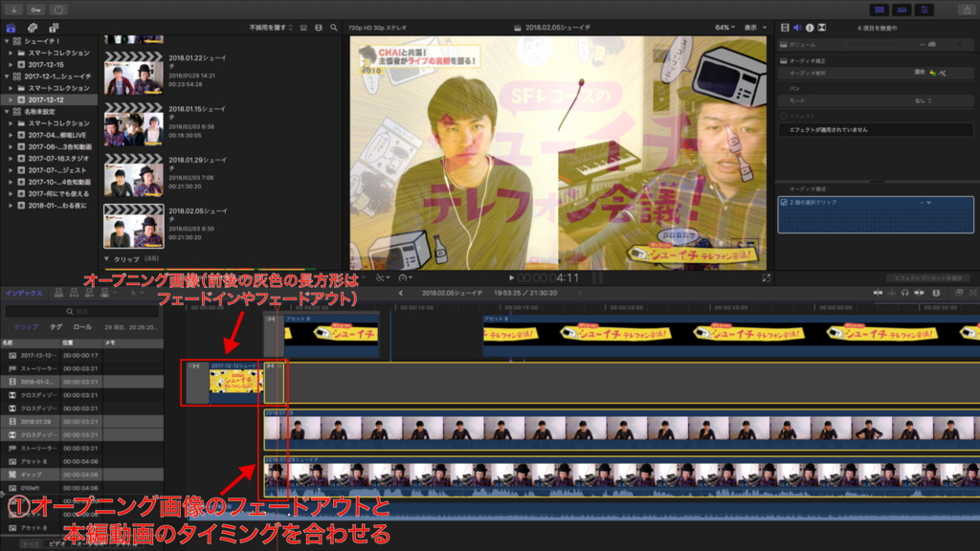This screenshot has width=980, height=551.
Task: Open the 64% zoom dropdown
Action: click(x=725, y=28)
